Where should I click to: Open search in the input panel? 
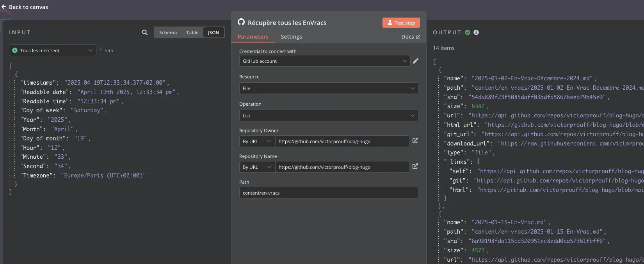click(x=145, y=32)
